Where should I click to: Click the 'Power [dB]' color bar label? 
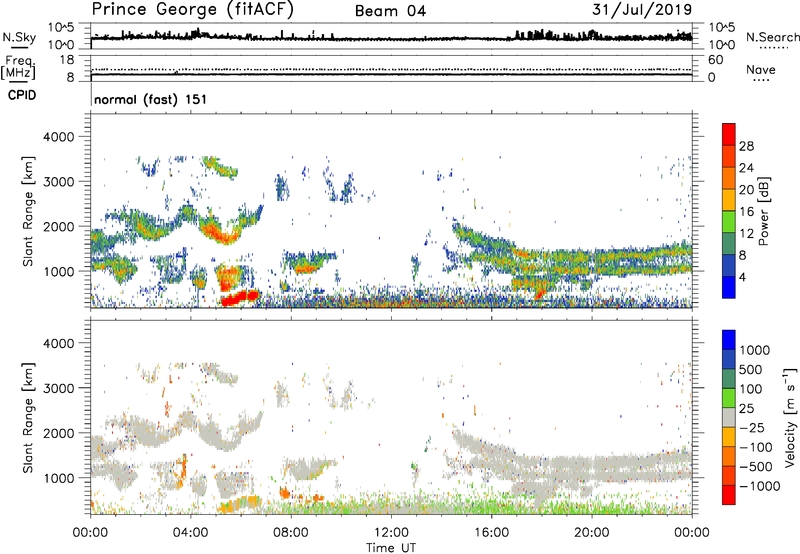[763, 211]
